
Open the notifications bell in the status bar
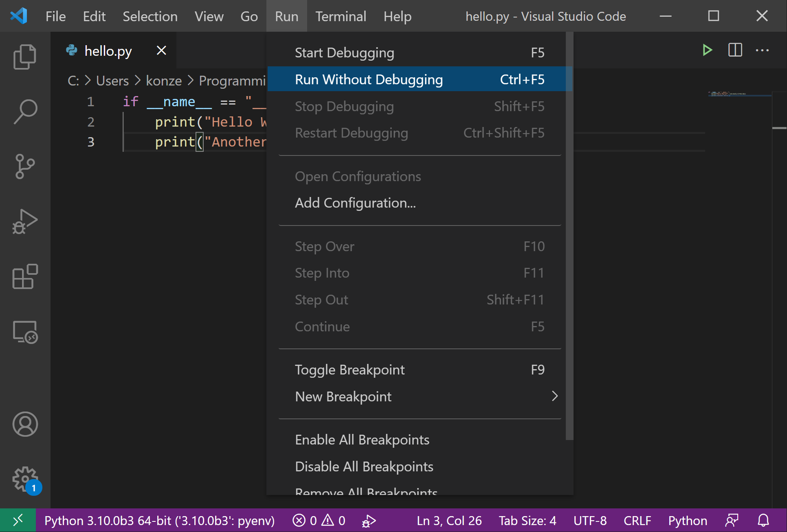764,520
